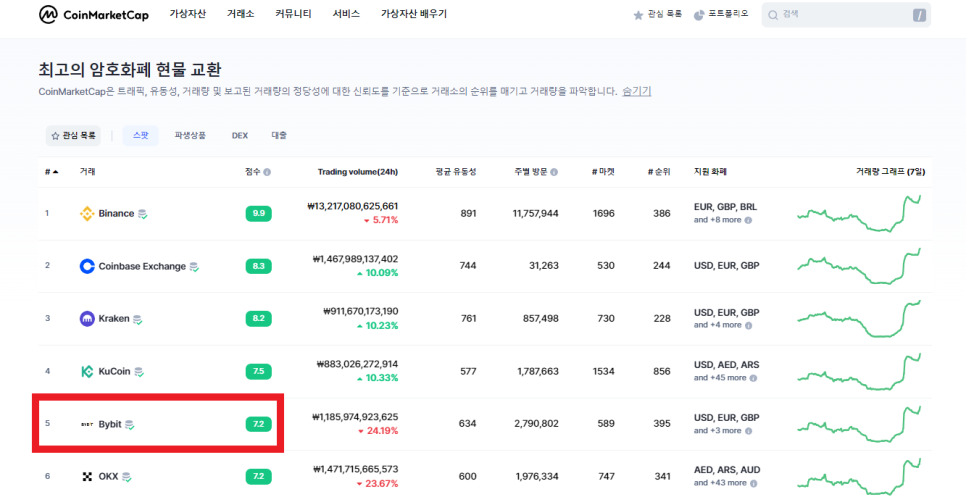Click the reserve badge next to Binance
The height and width of the screenshot is (497, 966).
142,214
